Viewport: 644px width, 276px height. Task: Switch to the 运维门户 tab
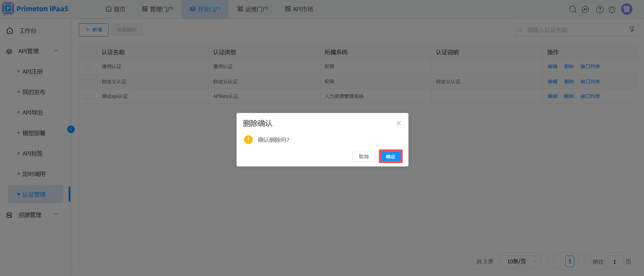click(x=253, y=9)
